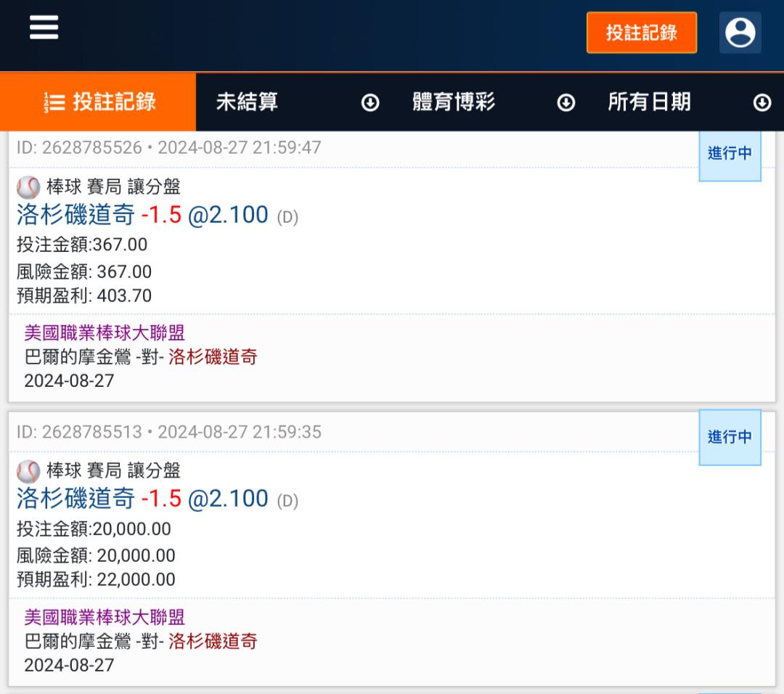Screen dimensions: 784x694
Task: Click 投注金額:367.00 text
Action: pos(82,245)
